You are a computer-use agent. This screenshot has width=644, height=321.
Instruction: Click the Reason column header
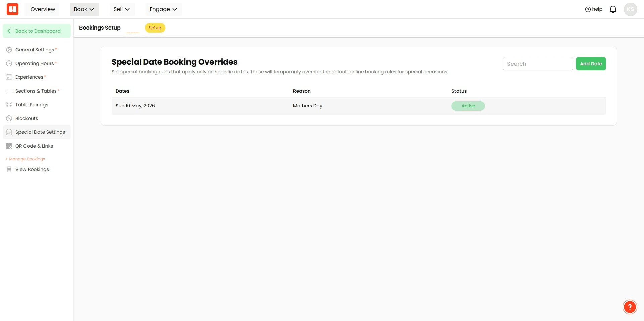tap(302, 91)
